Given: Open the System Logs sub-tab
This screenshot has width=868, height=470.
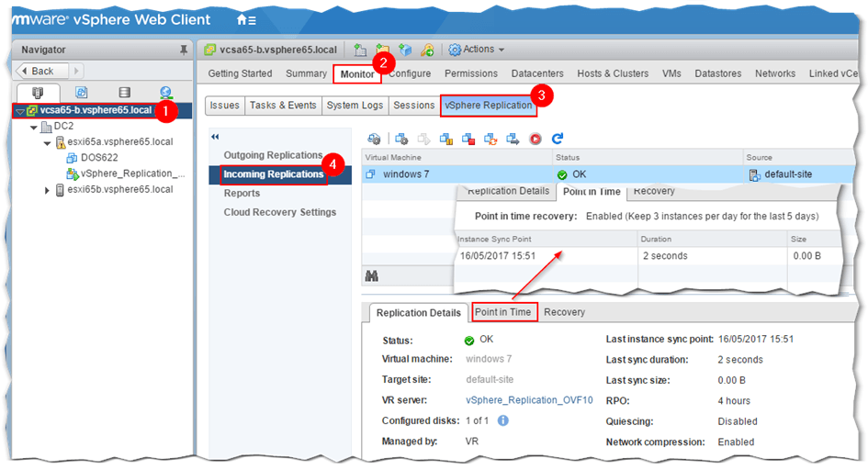Looking at the screenshot, I should [x=355, y=106].
